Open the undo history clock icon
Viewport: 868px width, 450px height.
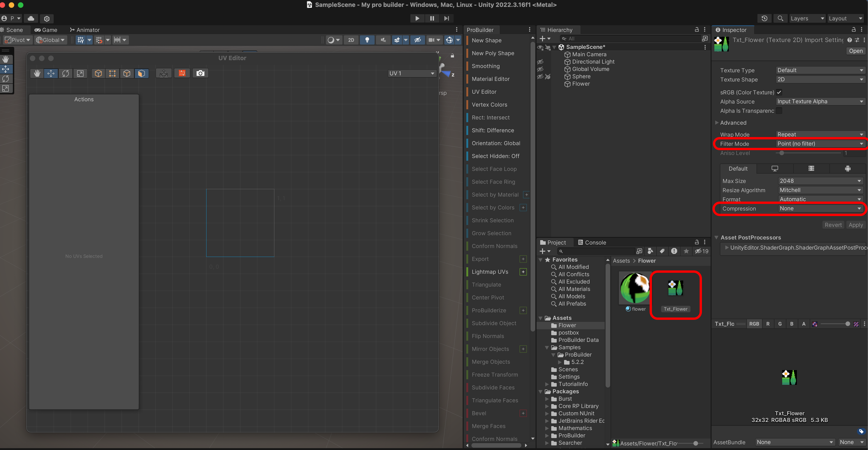(764, 18)
